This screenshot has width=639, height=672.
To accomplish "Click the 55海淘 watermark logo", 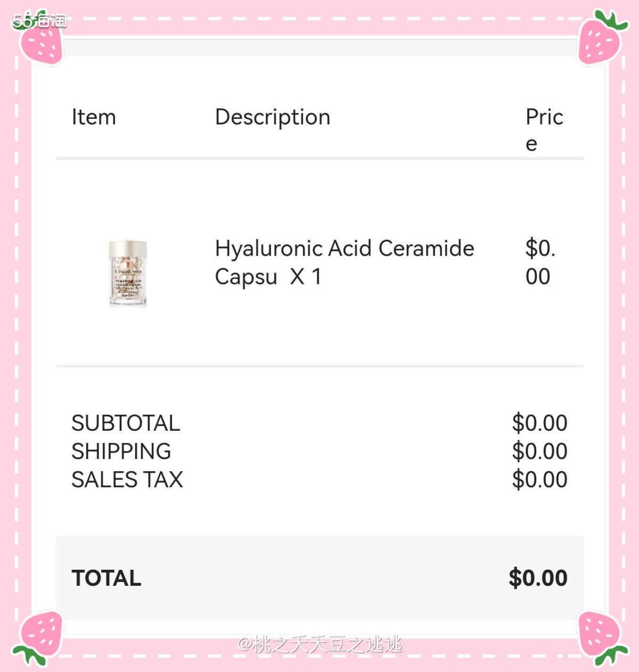I will (40, 21).
